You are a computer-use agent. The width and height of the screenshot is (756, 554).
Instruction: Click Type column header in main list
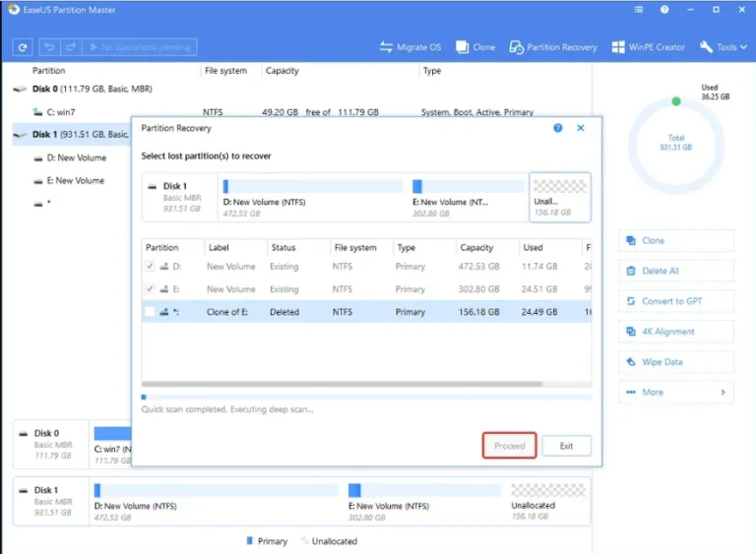click(432, 71)
